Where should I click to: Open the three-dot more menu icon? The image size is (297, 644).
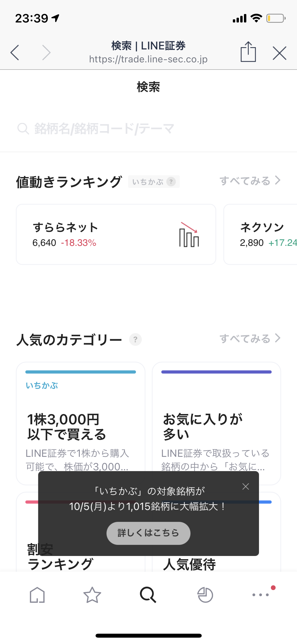coord(261,595)
